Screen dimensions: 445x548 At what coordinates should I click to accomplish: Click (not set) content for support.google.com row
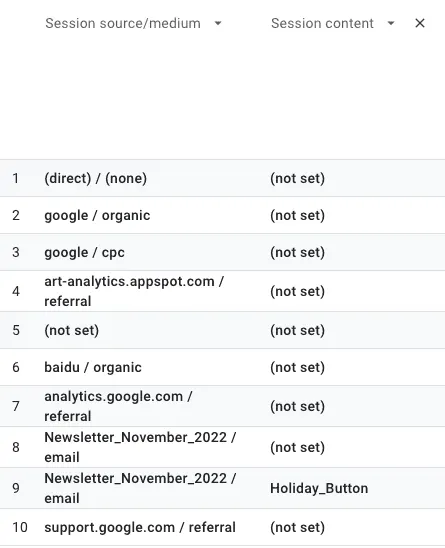297,527
